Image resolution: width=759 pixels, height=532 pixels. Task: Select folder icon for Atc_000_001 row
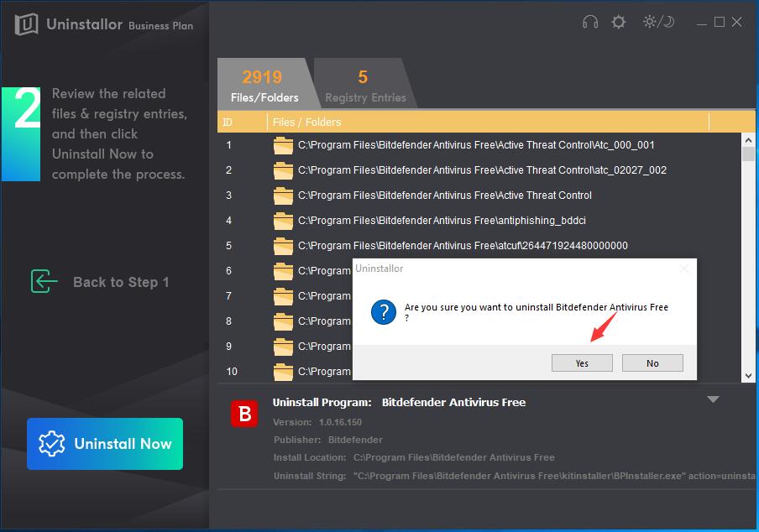coord(283,145)
